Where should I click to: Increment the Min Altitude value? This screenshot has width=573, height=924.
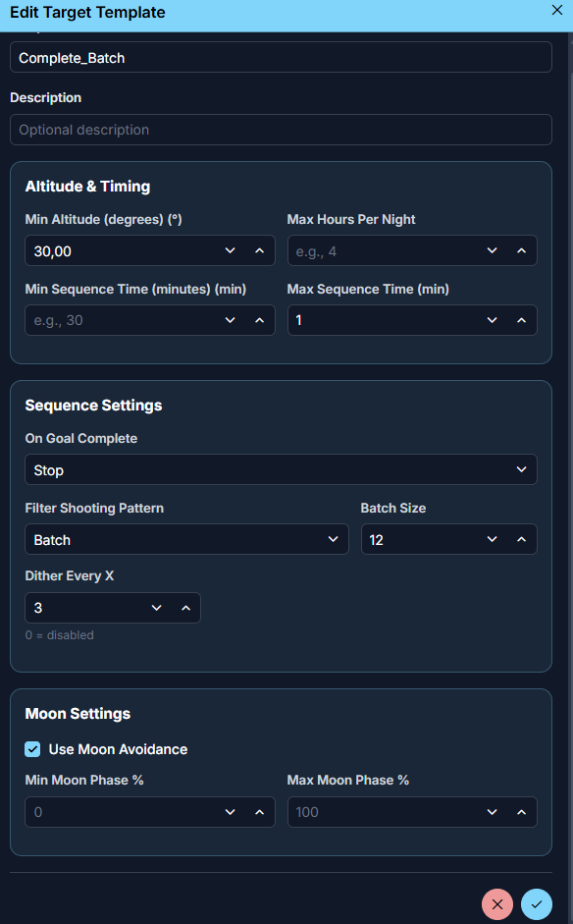pyautogui.click(x=259, y=250)
